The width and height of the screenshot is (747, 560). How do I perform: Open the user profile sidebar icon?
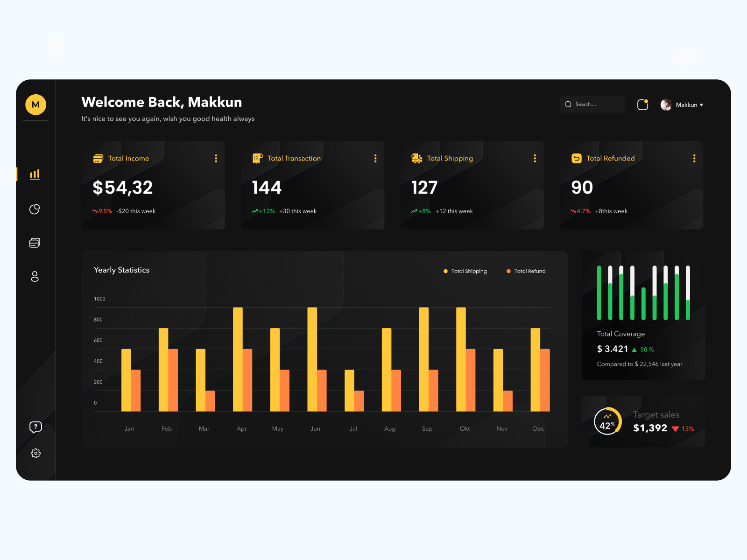35,277
